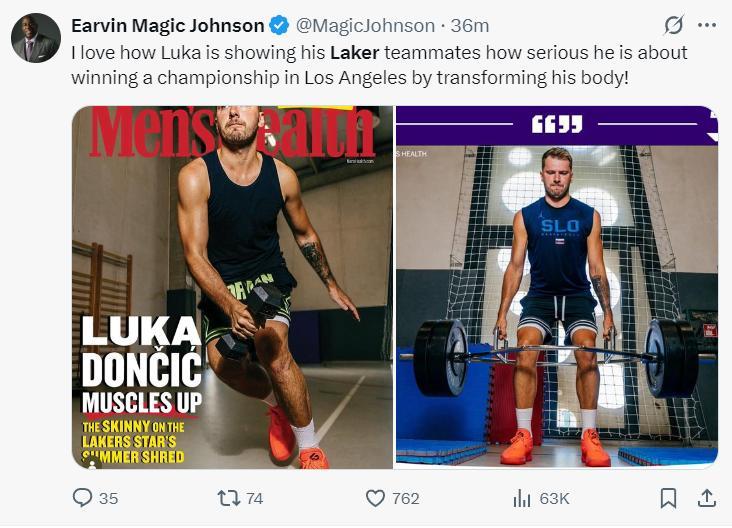This screenshot has width=732, height=528.
Task: Click the share upload-arrow icon
Action: [706, 497]
